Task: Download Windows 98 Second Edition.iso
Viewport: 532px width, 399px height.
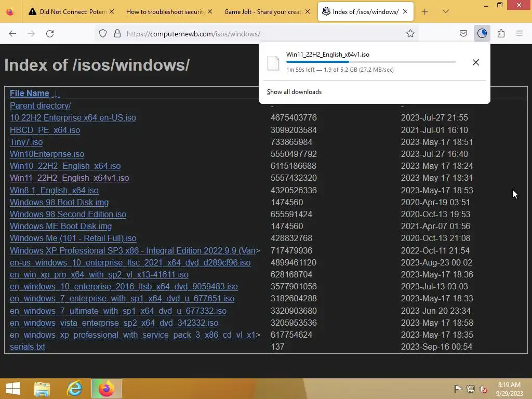Action: pos(68,215)
